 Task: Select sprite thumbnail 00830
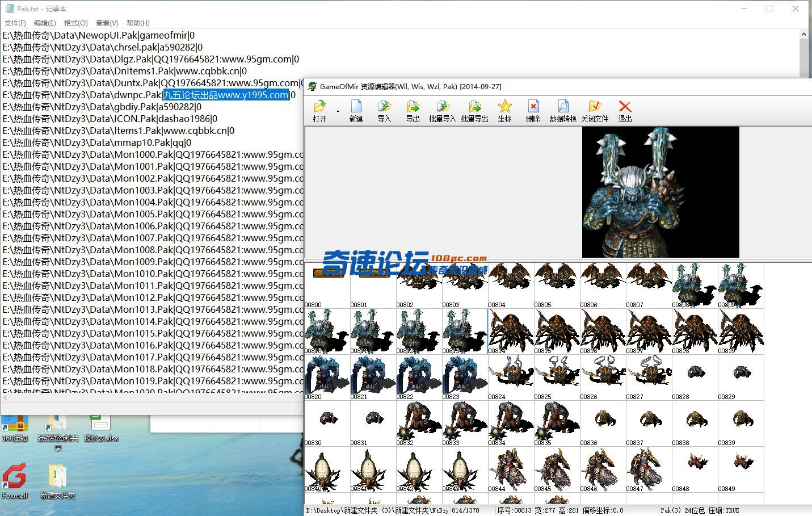(x=327, y=423)
